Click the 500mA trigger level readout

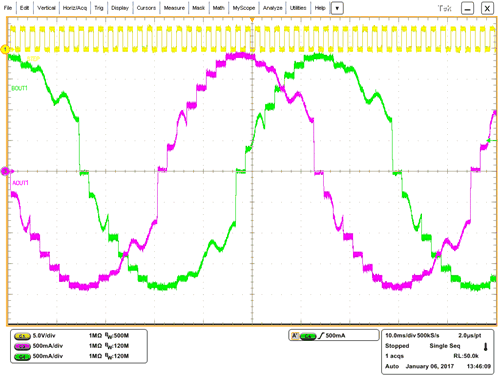click(335, 336)
